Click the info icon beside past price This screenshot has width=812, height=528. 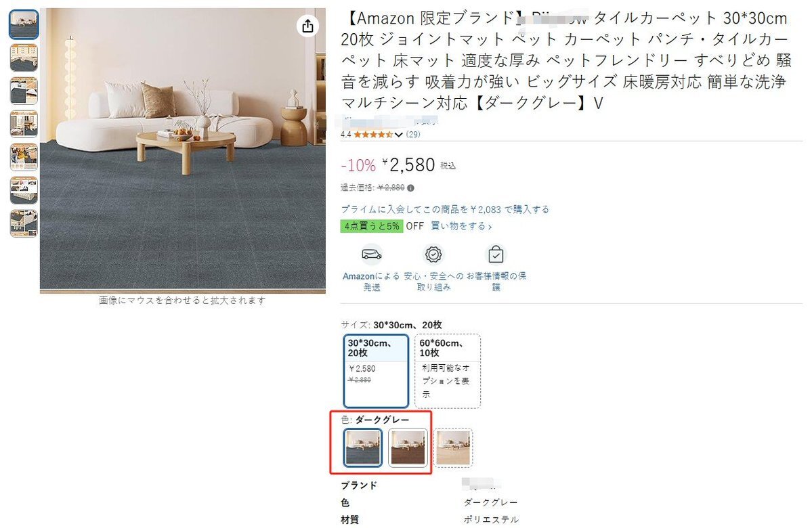[410, 188]
